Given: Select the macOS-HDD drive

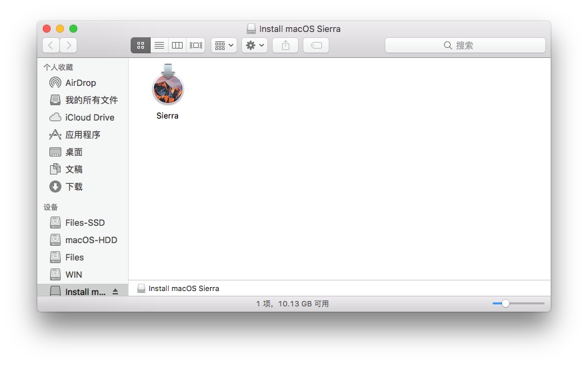Looking at the screenshot, I should tap(83, 240).
